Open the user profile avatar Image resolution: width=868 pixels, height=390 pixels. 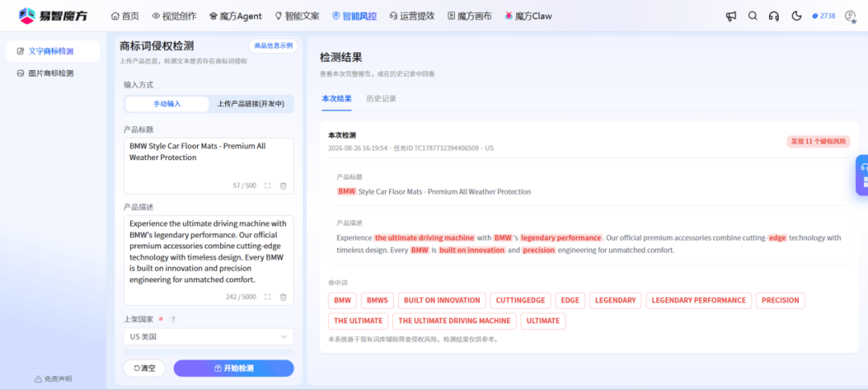click(x=850, y=16)
